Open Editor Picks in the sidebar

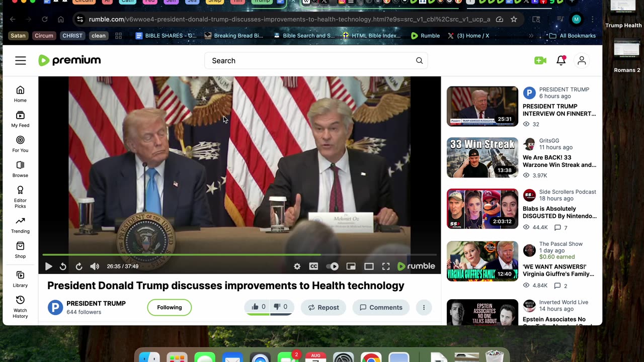(20, 197)
